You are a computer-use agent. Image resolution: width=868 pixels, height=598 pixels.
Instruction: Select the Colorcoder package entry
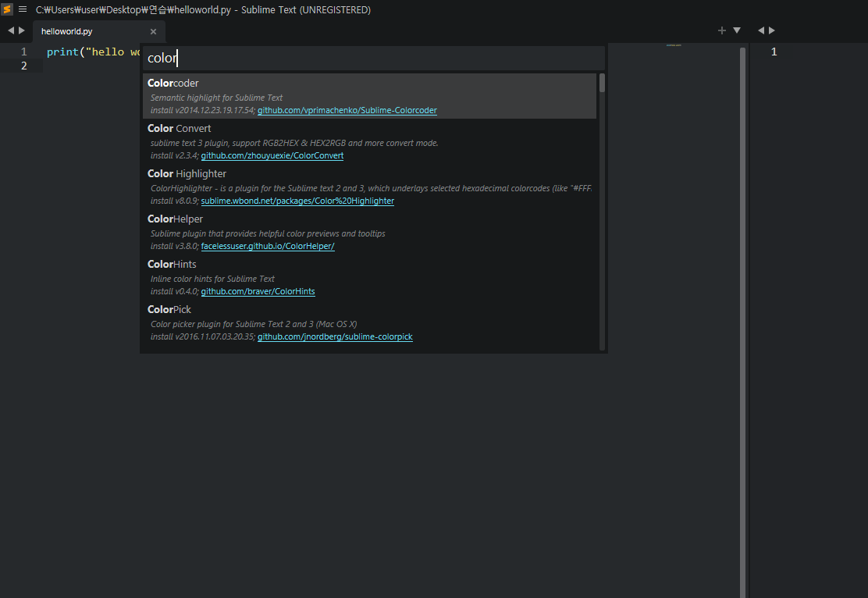coord(369,96)
